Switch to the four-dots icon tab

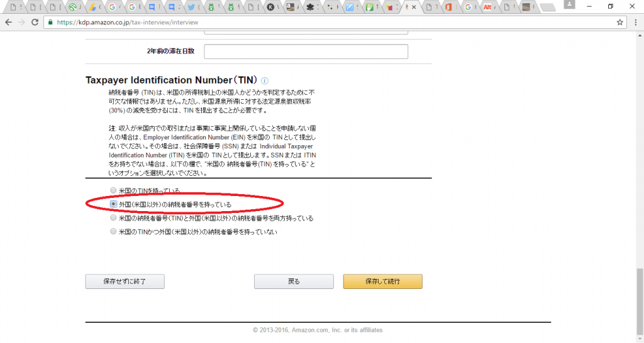(330, 7)
